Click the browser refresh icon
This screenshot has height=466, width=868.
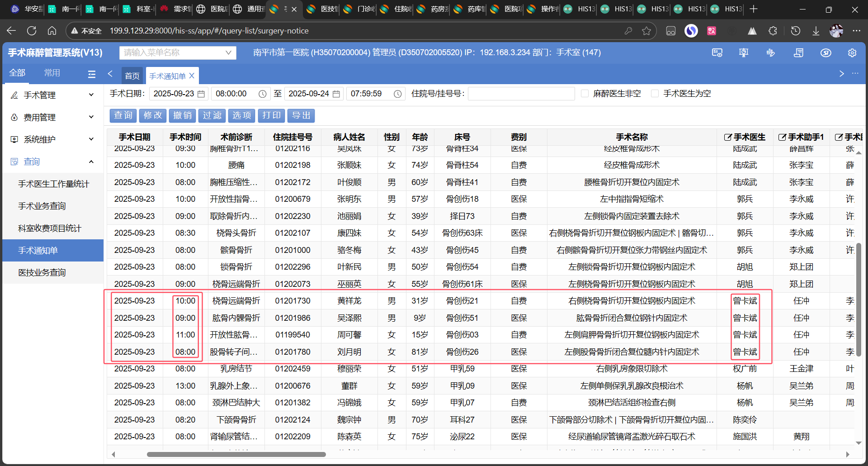32,31
